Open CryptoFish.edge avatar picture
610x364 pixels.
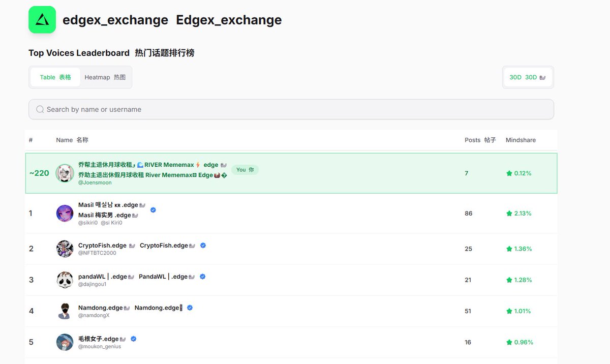click(65, 249)
